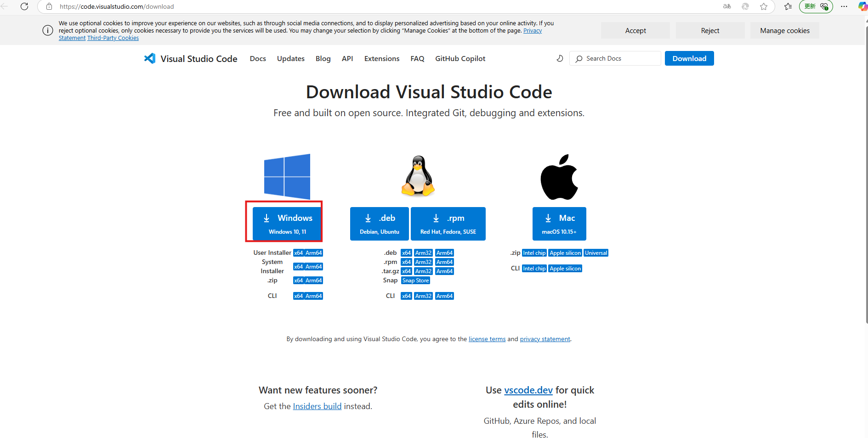
Task: Select Linux CLI Arm64 link
Action: [444, 296]
